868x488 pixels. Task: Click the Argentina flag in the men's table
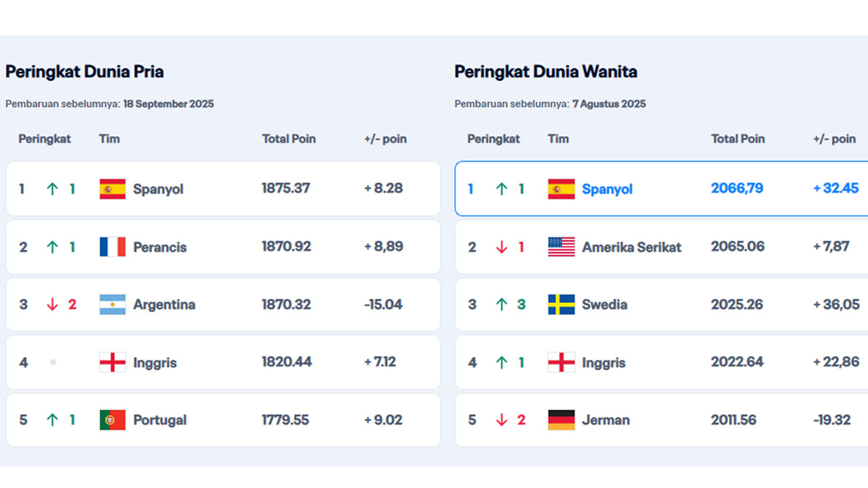(x=112, y=305)
